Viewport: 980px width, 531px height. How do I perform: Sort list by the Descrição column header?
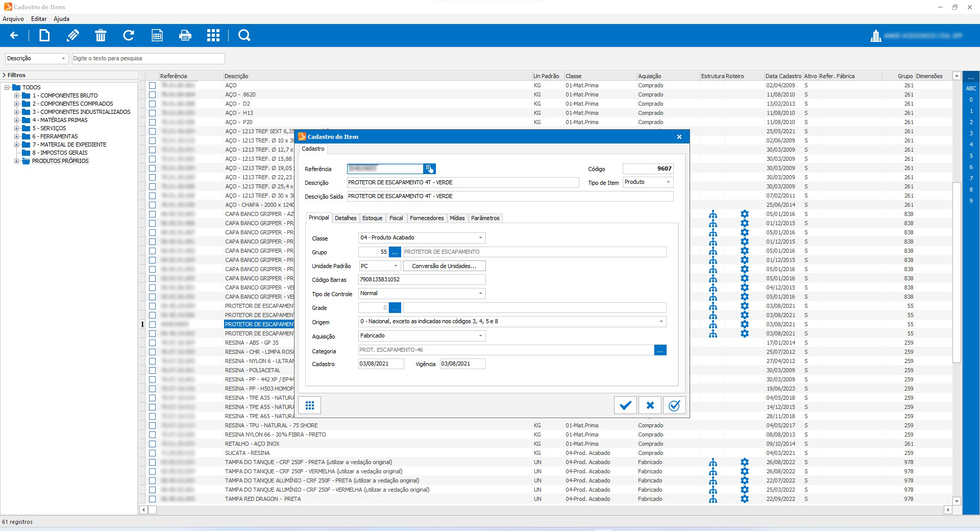(x=378, y=76)
